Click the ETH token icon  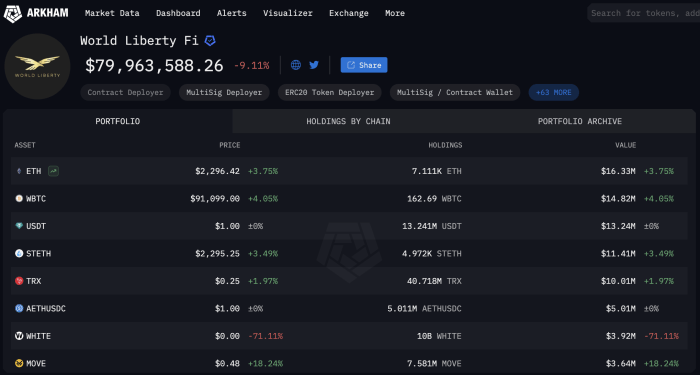point(19,171)
